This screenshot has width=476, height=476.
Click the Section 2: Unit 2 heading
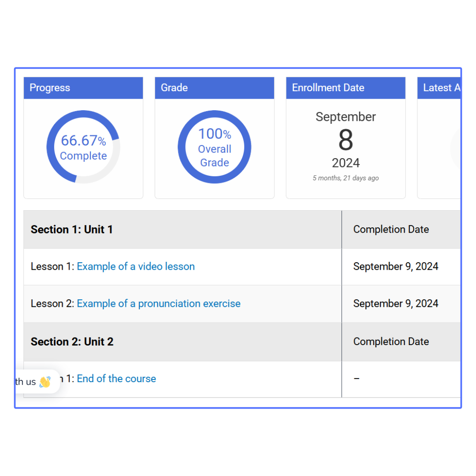(72, 342)
